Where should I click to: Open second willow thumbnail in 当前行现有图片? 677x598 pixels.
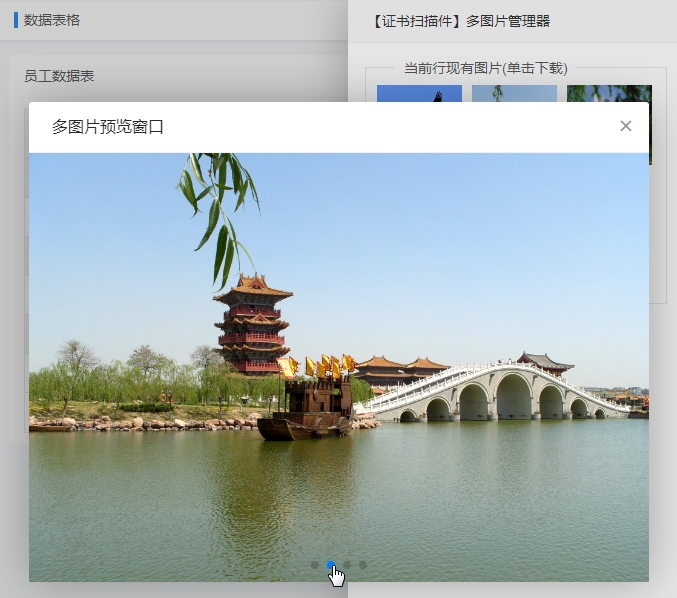(514, 93)
